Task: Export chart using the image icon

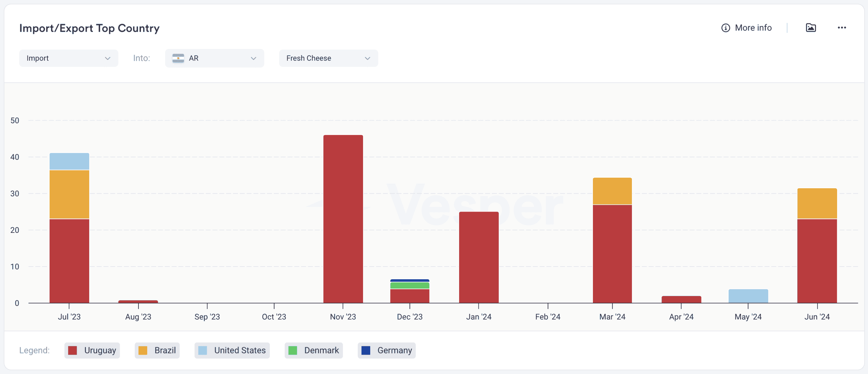Action: pyautogui.click(x=811, y=28)
